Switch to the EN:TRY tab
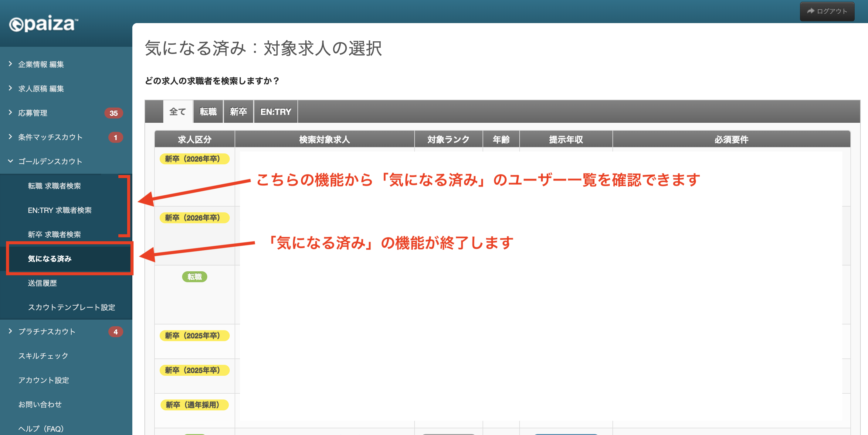The height and width of the screenshot is (435, 868). pos(276,111)
